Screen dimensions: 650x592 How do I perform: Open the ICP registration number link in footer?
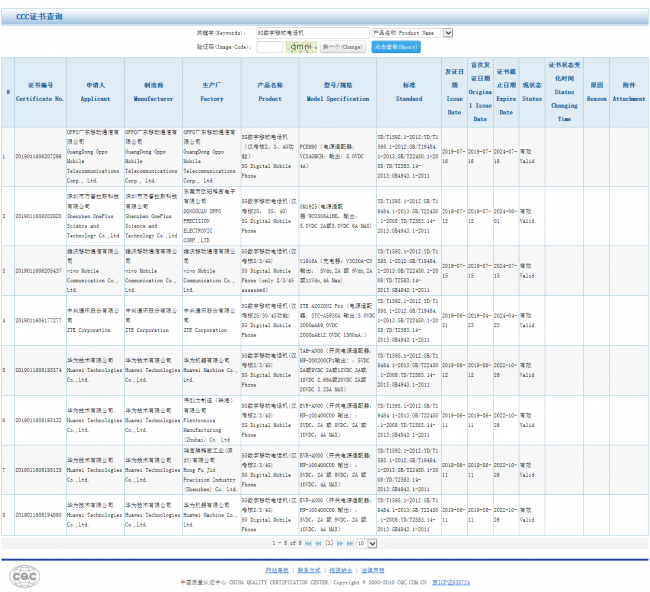point(451,581)
